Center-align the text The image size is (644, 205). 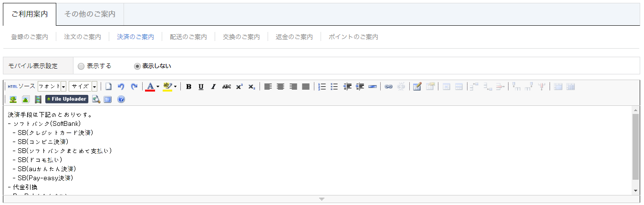280,87
